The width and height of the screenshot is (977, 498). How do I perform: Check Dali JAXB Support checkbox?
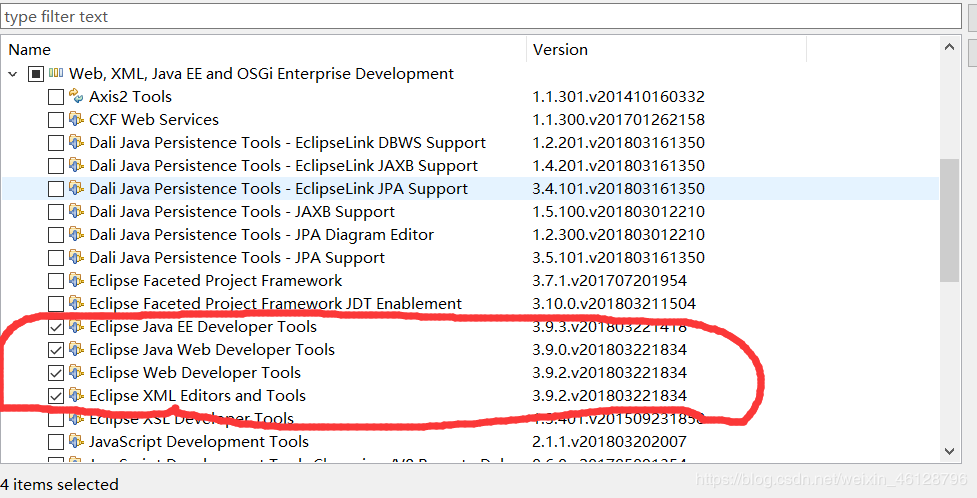coord(56,213)
